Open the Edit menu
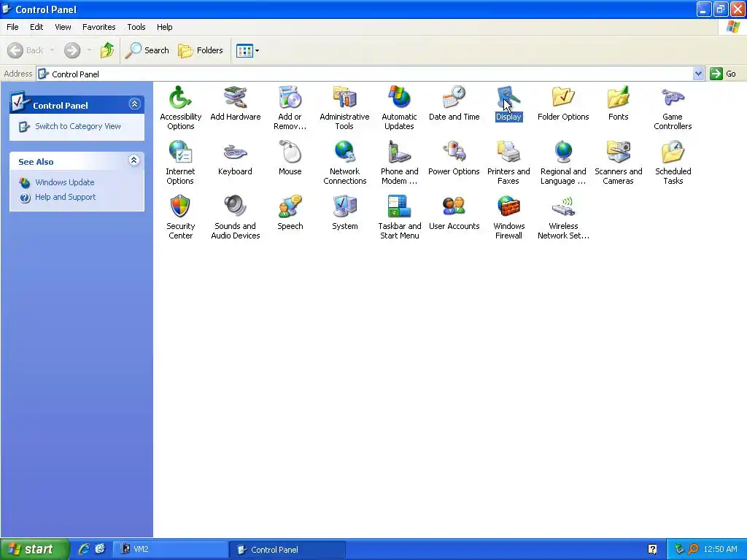747x560 pixels. click(x=36, y=27)
